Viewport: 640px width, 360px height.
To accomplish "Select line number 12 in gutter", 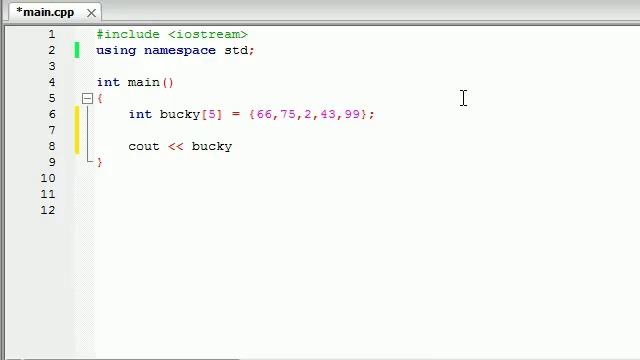I will pyautogui.click(x=48, y=210).
